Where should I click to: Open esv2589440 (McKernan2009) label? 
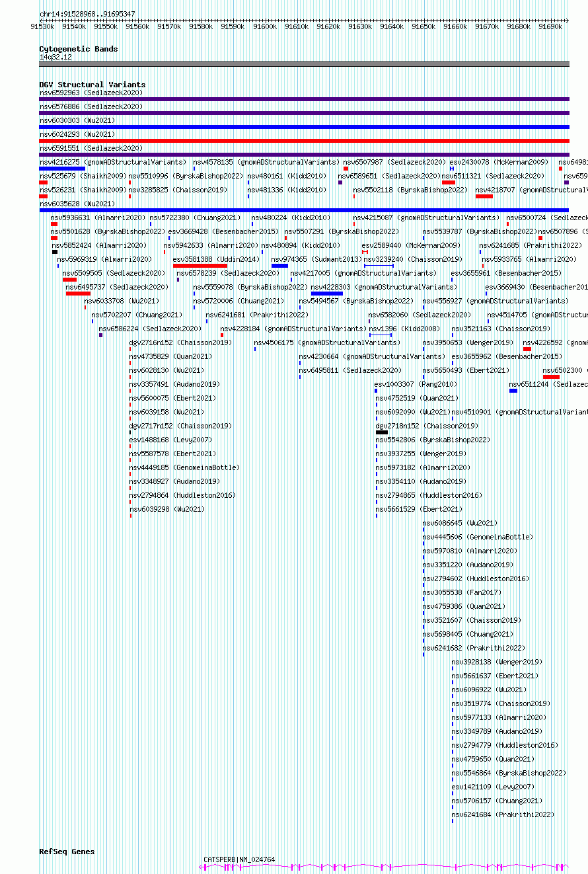pyautogui.click(x=411, y=245)
